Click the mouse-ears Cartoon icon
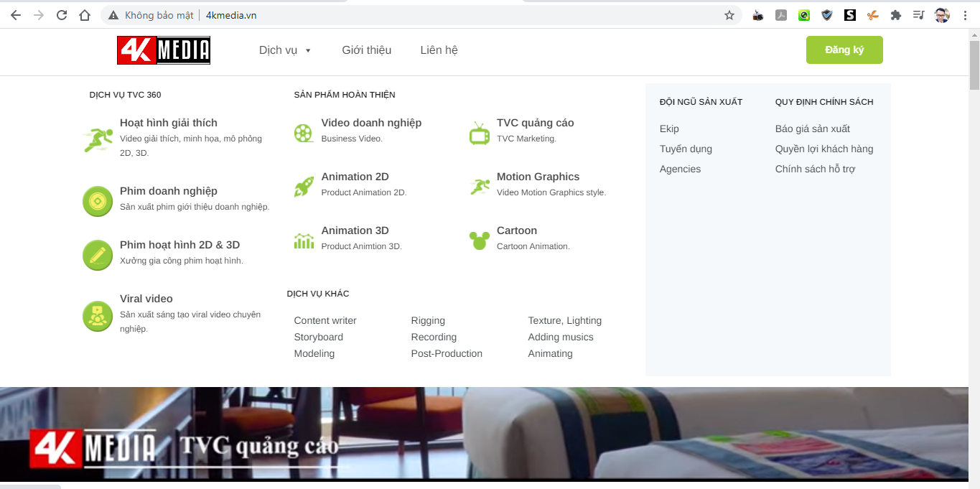980x489 pixels. pos(479,241)
